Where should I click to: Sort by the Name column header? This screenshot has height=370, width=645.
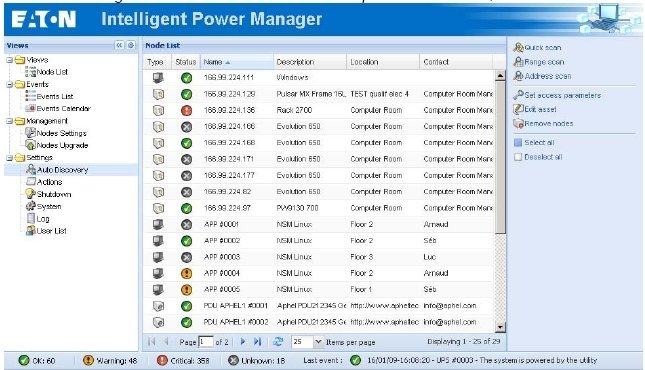point(237,62)
